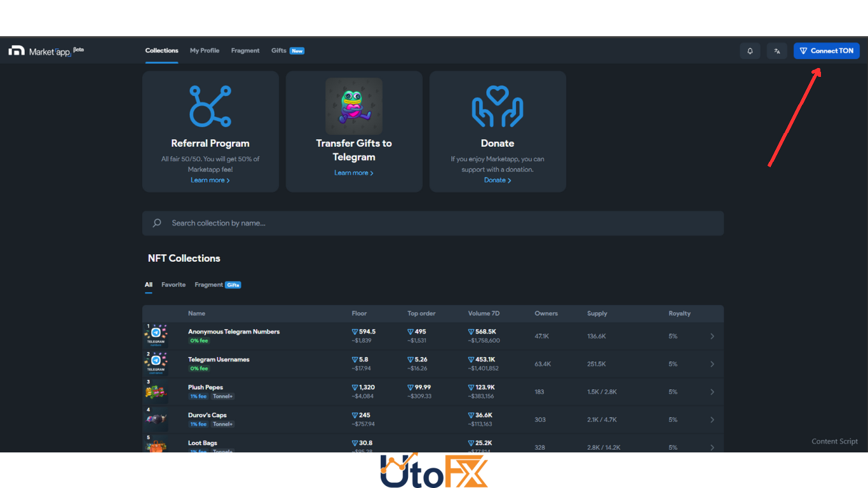Click the Durov's Caps name
868x488 pixels.
tap(207, 416)
